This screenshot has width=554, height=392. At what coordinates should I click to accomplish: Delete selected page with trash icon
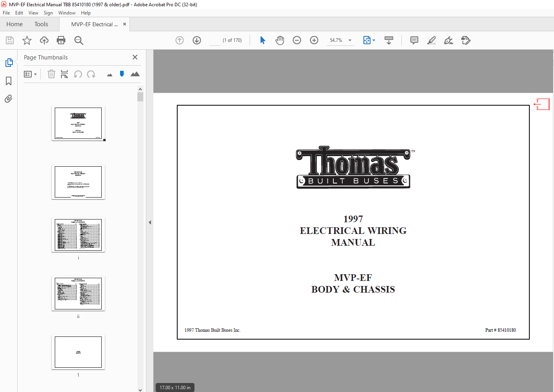[x=51, y=74]
